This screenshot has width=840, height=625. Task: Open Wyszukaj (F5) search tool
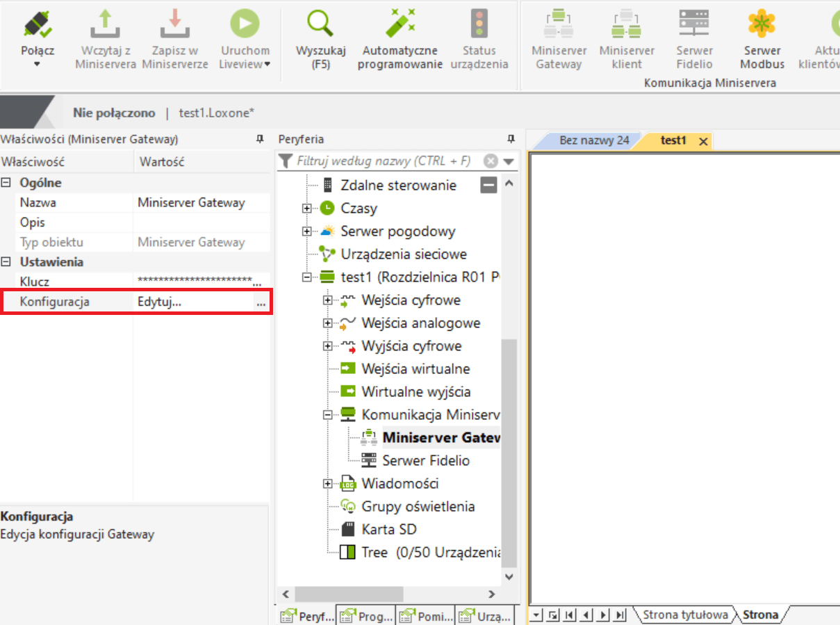coord(320,25)
